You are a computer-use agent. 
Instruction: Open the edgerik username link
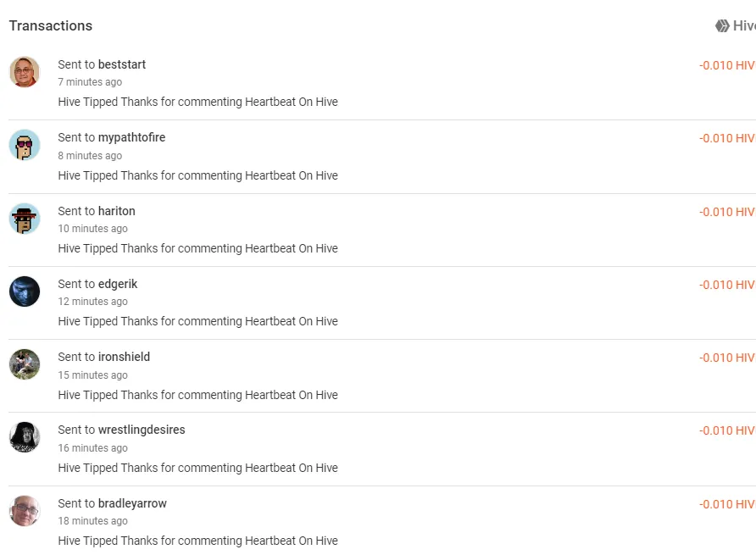[118, 284]
